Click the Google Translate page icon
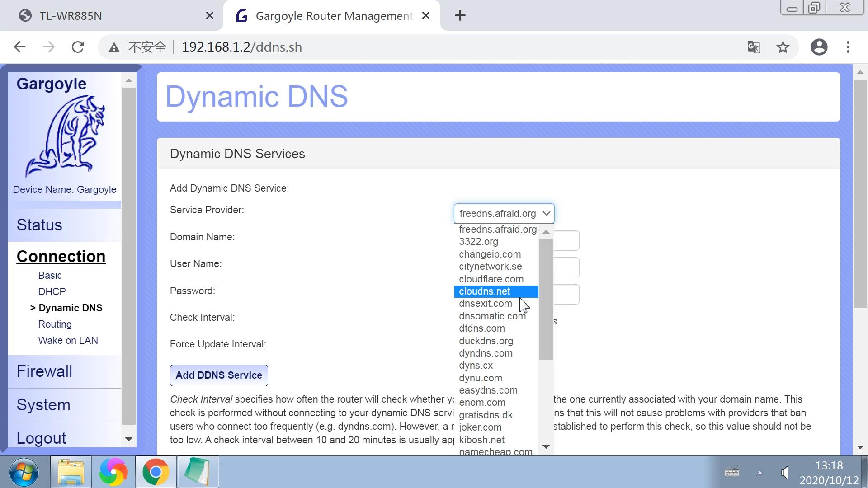868x488 pixels. [754, 47]
